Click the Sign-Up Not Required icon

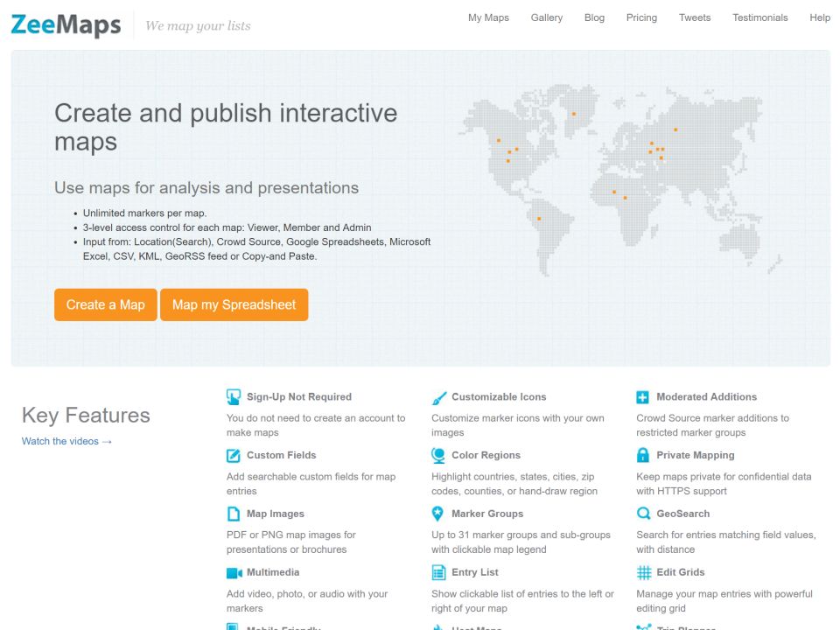[x=233, y=397]
